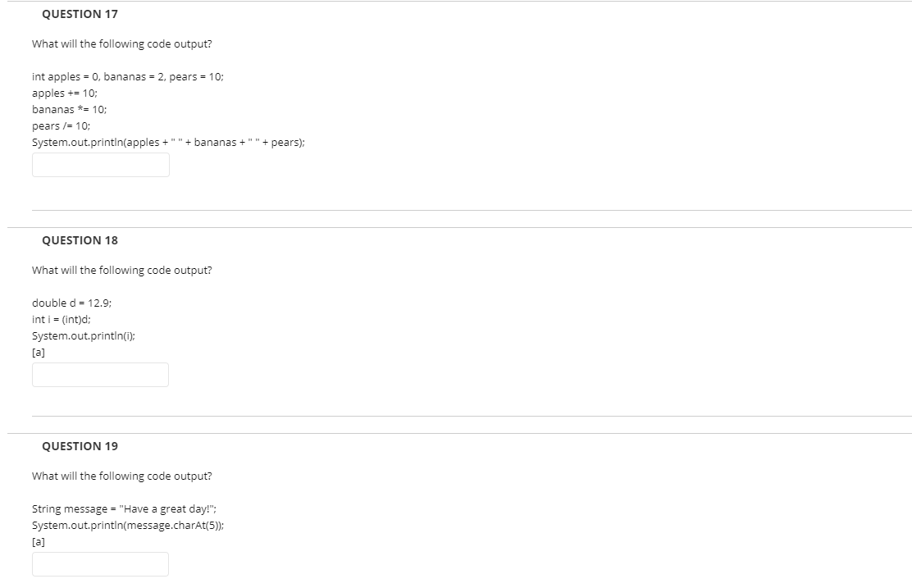Click the 'apples += 10;' code line

pyautogui.click(x=65, y=93)
